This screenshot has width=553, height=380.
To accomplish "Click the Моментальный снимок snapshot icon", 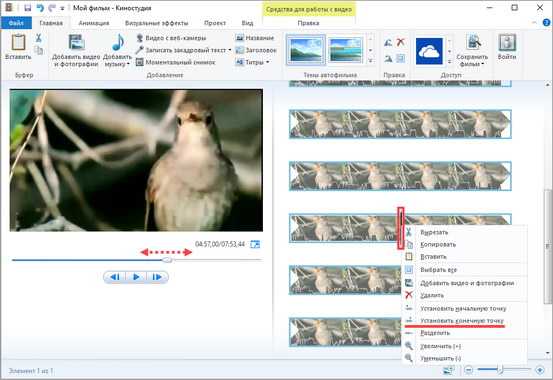I will 140,62.
